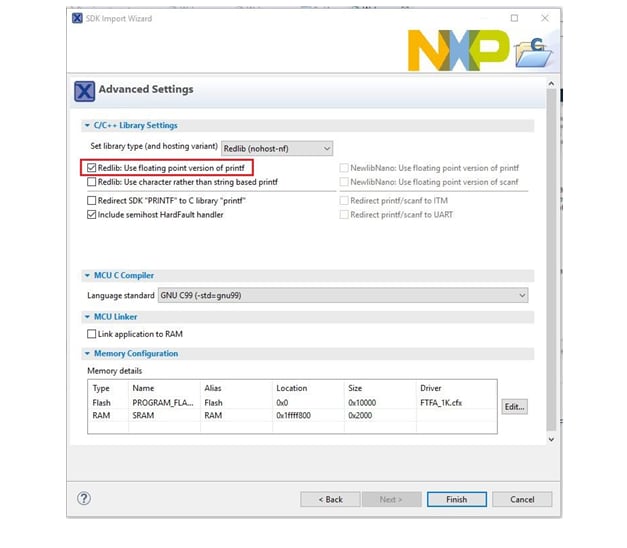Open the library type dropdown
This screenshot has height=548, width=627.
click(276, 148)
